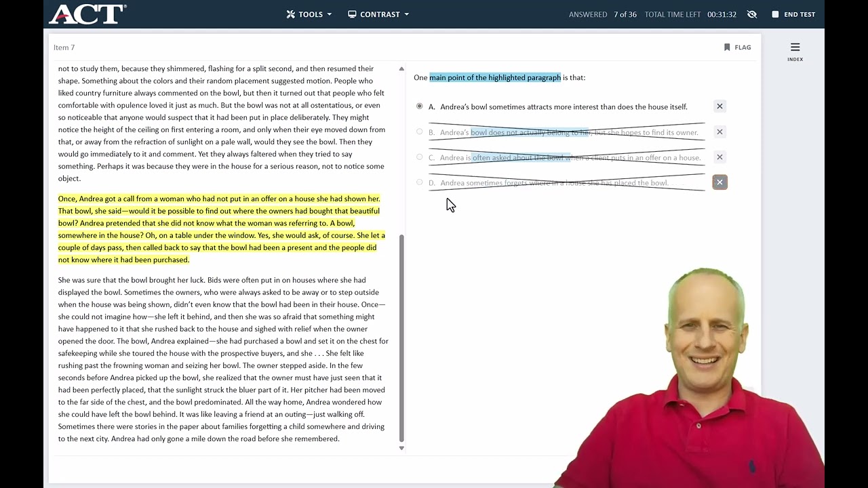Click the ACT logo
Screen dimensions: 868x488
click(87, 14)
